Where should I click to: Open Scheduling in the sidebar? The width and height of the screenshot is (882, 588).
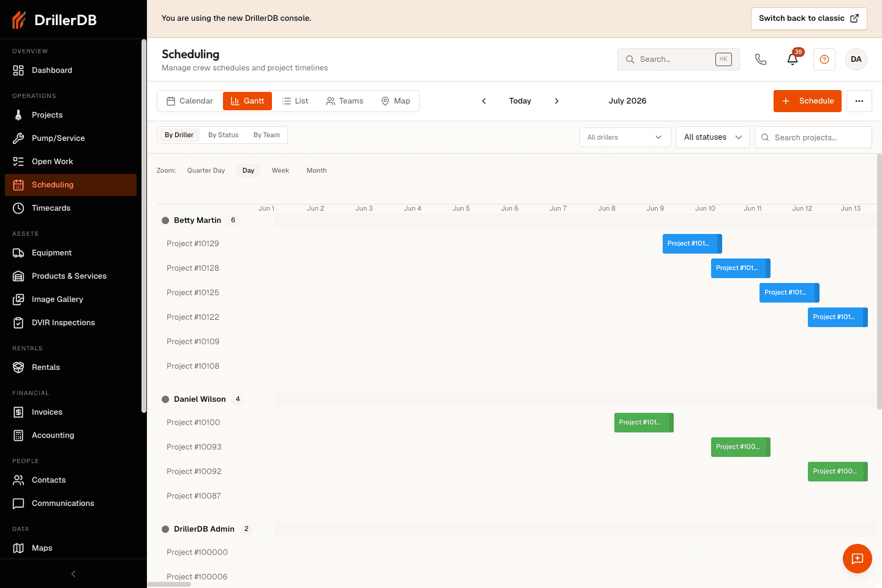pos(70,185)
